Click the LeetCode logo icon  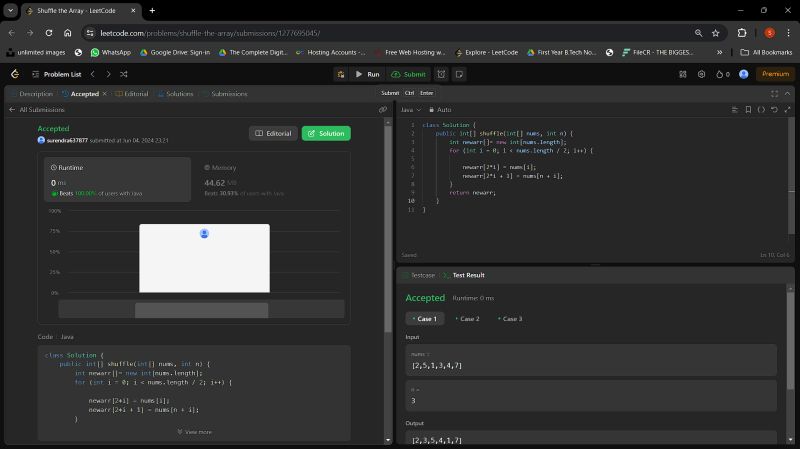[x=15, y=74]
